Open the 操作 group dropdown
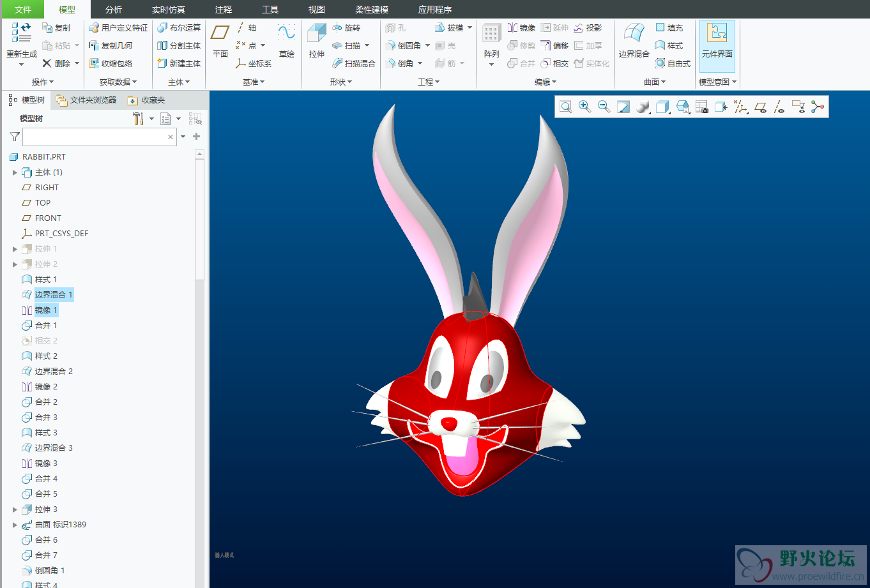This screenshot has height=588, width=870. [x=43, y=82]
